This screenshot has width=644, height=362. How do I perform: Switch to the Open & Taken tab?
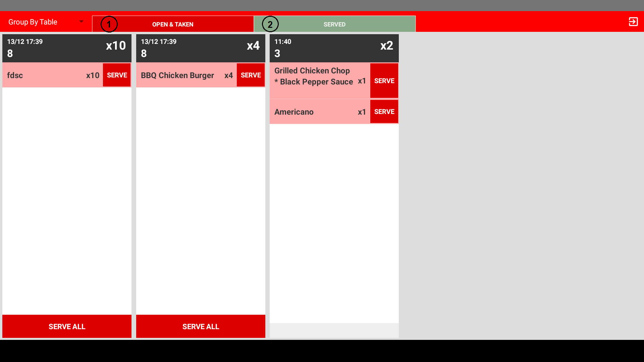(x=173, y=24)
